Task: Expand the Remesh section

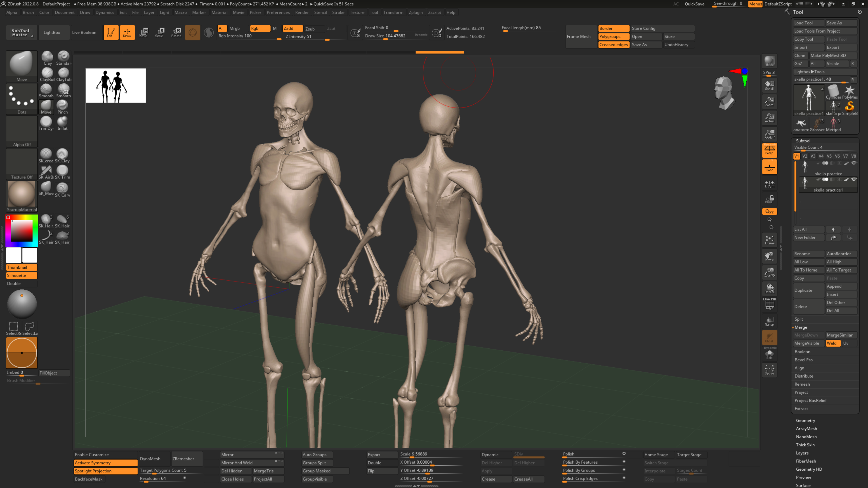Action: point(802,384)
